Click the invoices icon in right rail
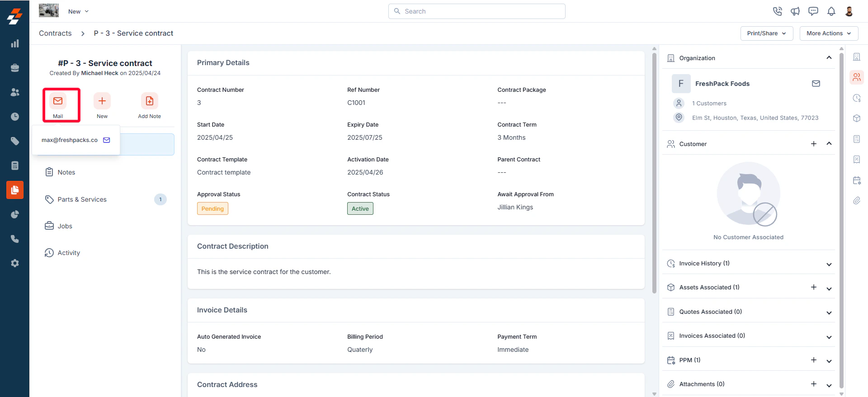The width and height of the screenshot is (868, 397). (x=857, y=160)
